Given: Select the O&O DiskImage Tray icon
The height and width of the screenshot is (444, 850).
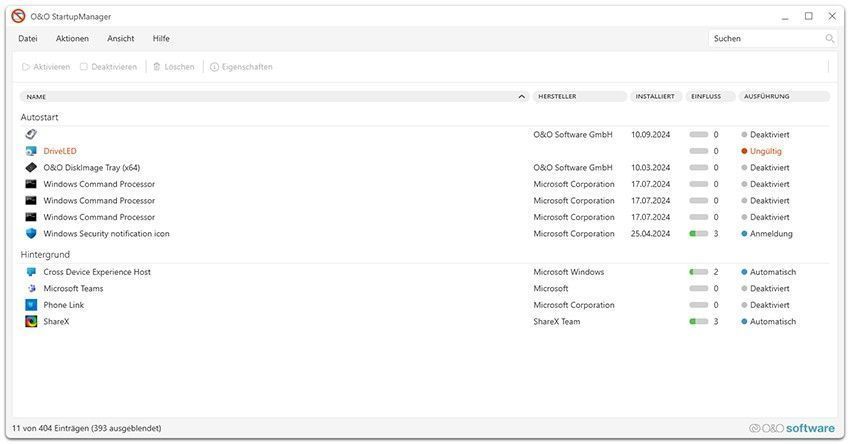Looking at the screenshot, I should click(31, 168).
